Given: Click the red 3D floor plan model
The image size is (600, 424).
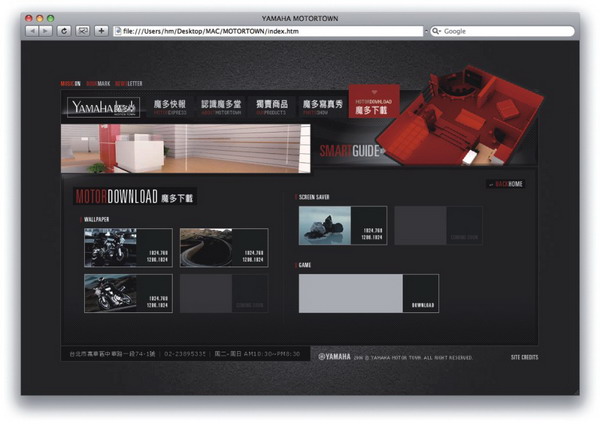Looking at the screenshot, I should [x=459, y=117].
